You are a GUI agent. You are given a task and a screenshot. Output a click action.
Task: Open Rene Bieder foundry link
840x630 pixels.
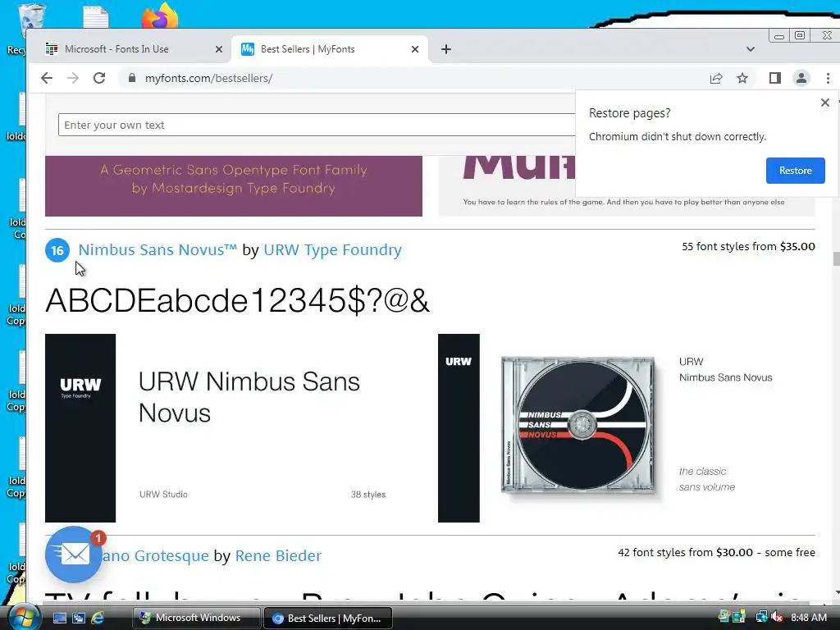coord(278,555)
